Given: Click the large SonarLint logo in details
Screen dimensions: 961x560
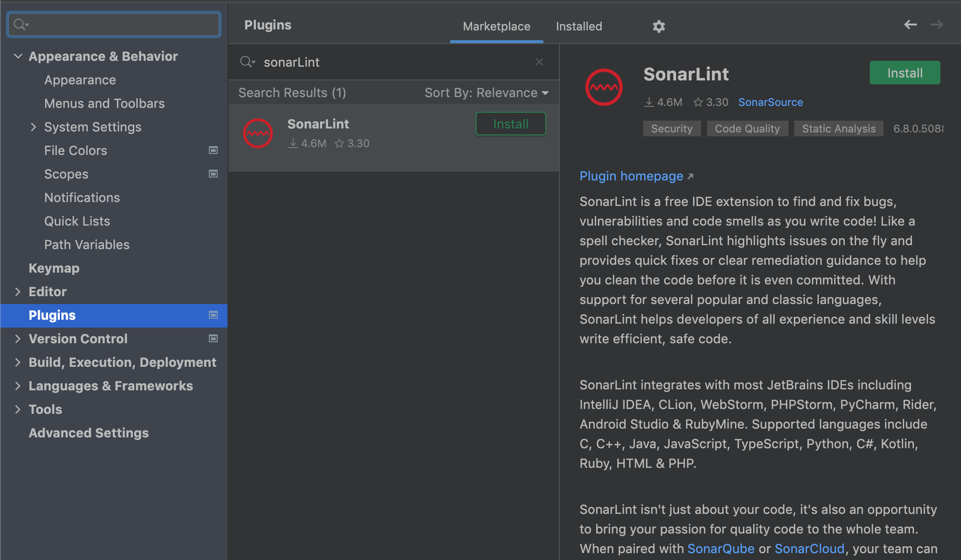Looking at the screenshot, I should point(604,87).
